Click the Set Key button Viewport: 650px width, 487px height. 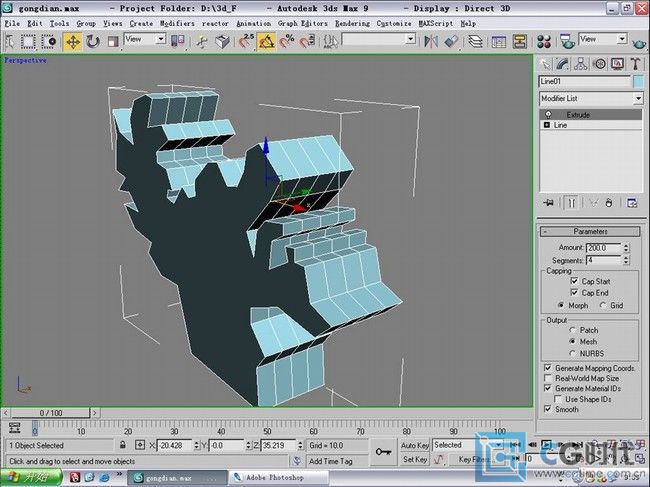click(414, 459)
